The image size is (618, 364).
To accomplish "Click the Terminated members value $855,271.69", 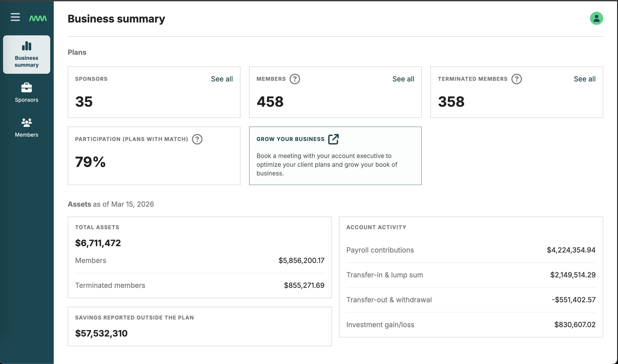I will (304, 285).
